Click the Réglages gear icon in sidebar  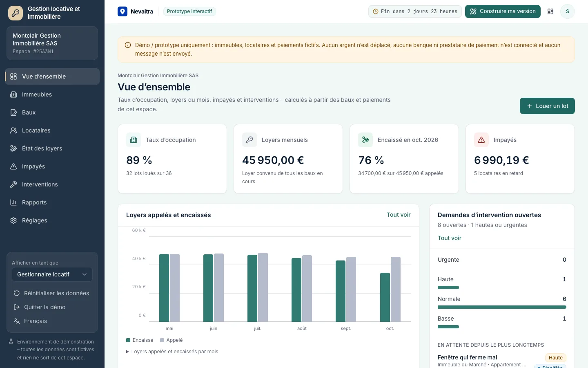pyautogui.click(x=13, y=220)
